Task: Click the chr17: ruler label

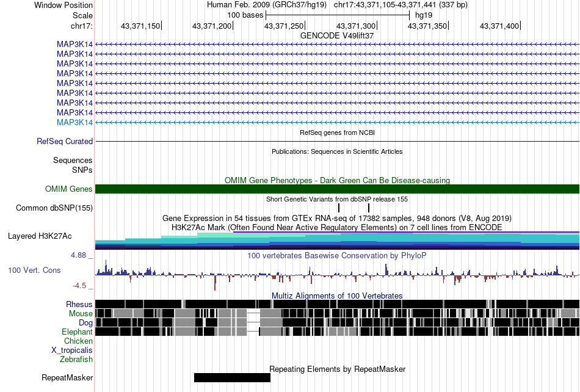Action: click(81, 26)
